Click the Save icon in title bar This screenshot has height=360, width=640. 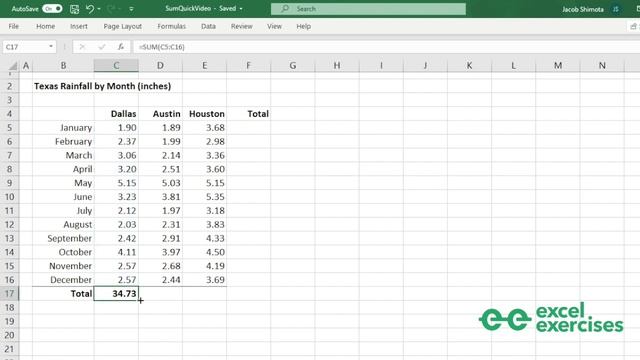(74, 9)
